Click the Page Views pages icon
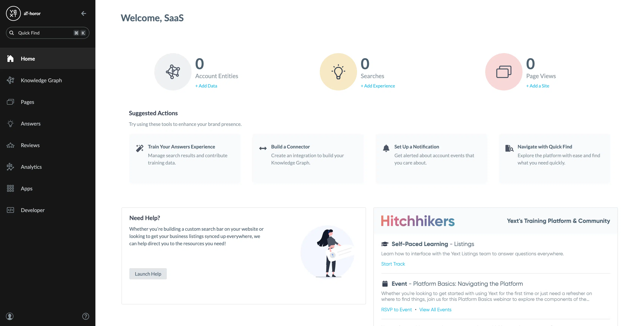The width and height of the screenshot is (644, 326). tap(504, 72)
